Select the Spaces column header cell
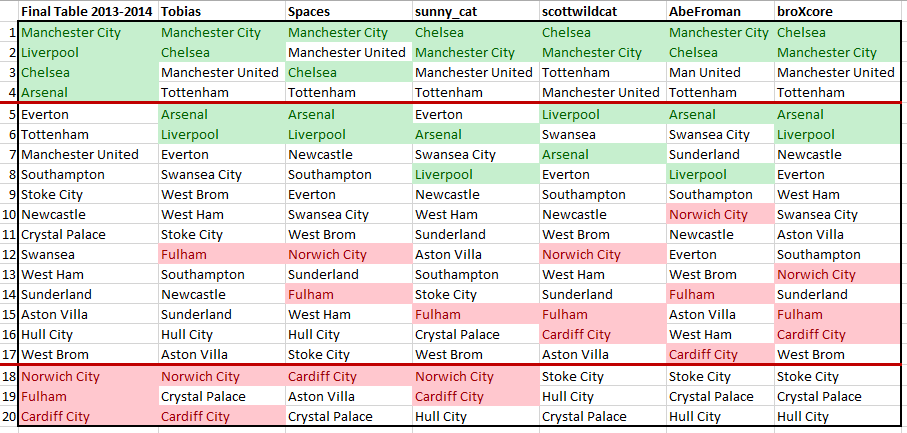Screen dimensions: 907x433 click(349, 12)
